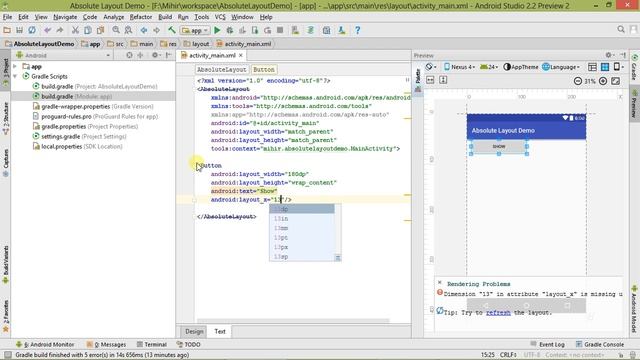Viewport: 640px width, 360px height.
Task: Open the API 24 version dropdown
Action: [x=489, y=67]
